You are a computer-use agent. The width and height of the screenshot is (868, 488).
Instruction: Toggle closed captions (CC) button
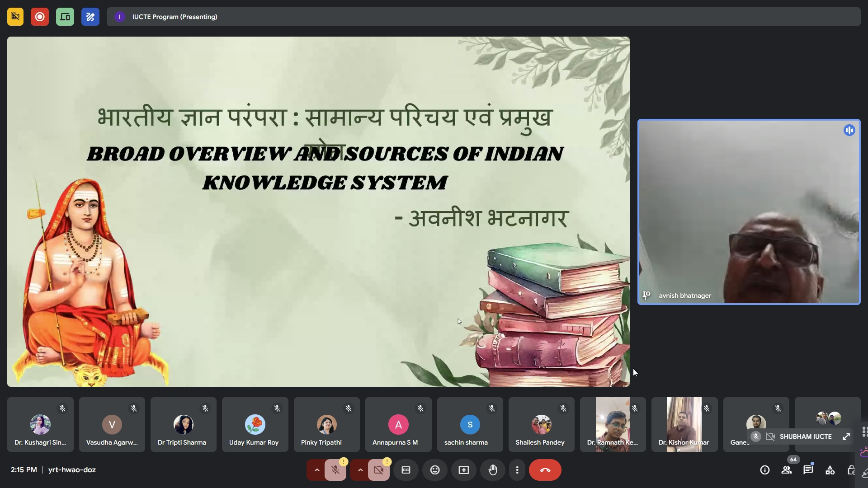(406, 470)
